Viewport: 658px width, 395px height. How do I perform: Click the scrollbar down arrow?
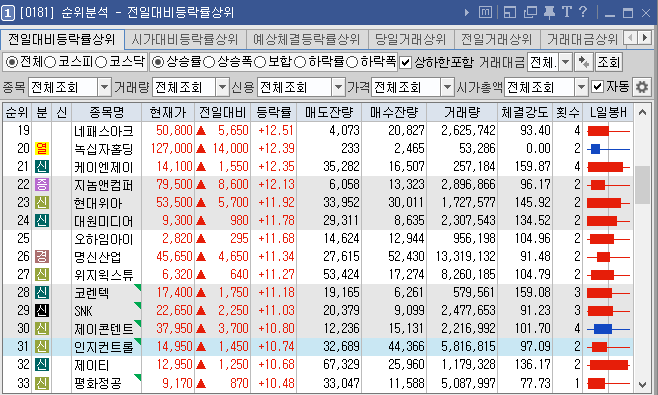(x=642, y=384)
